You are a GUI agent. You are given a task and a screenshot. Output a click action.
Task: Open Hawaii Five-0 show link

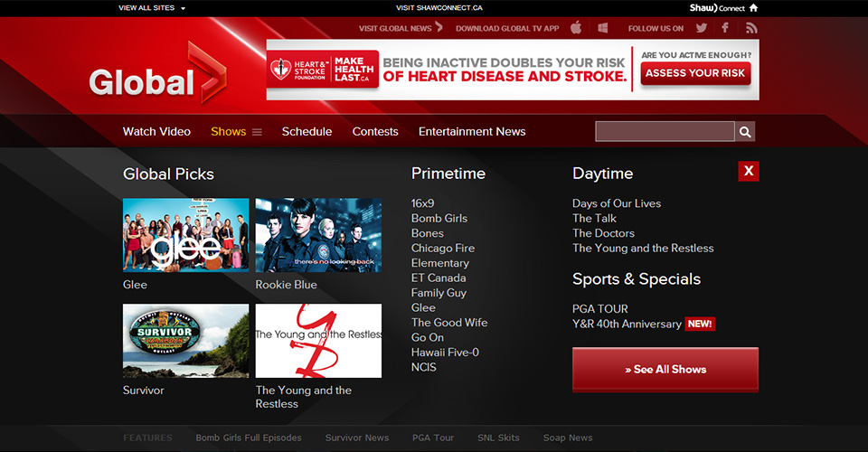(445, 353)
